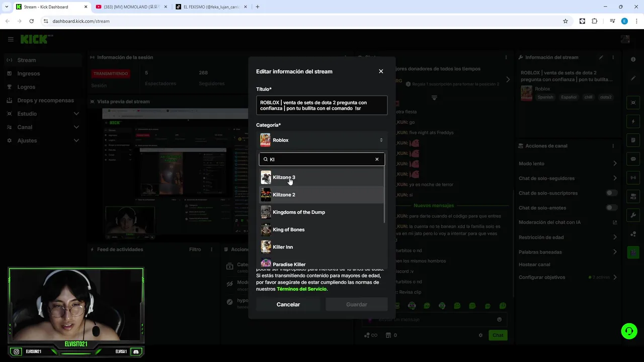Image resolution: width=644 pixels, height=362 pixels.
Task: Click the green Chat send button
Action: point(498,335)
